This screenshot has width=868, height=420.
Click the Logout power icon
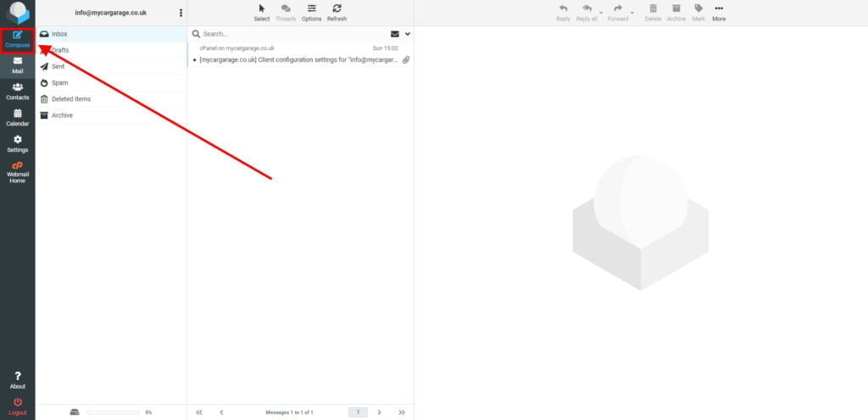18,401
